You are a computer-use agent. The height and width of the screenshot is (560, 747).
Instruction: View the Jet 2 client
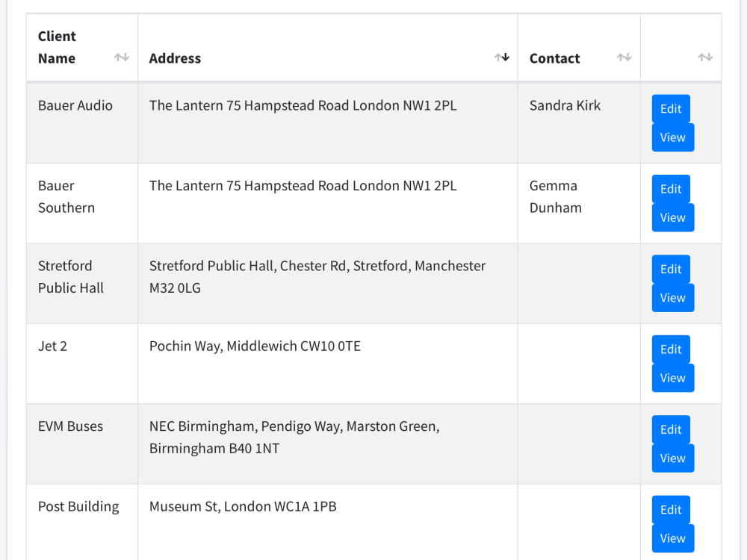673,378
